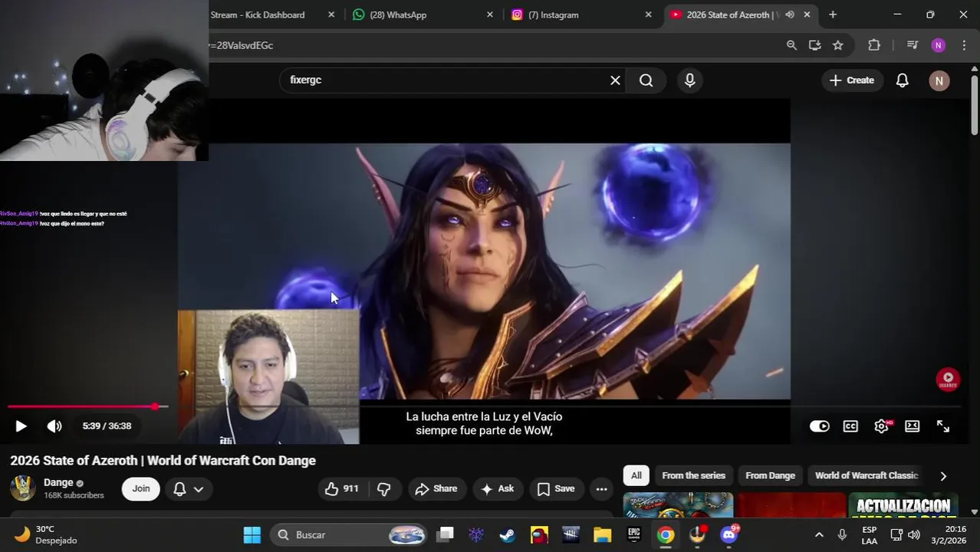Click the YouTube search magnifier button
Viewport: 980px width, 552px height.
(x=646, y=80)
